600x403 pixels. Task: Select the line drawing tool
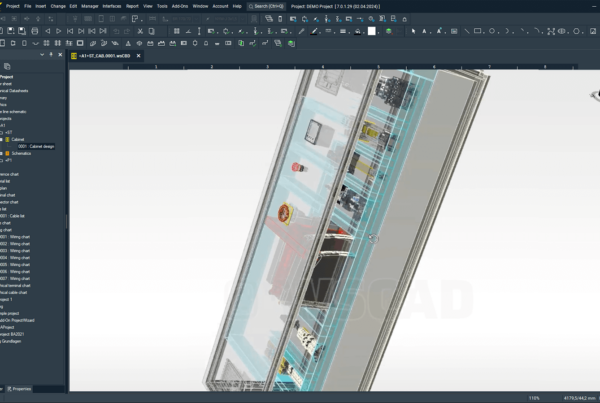click(x=465, y=31)
